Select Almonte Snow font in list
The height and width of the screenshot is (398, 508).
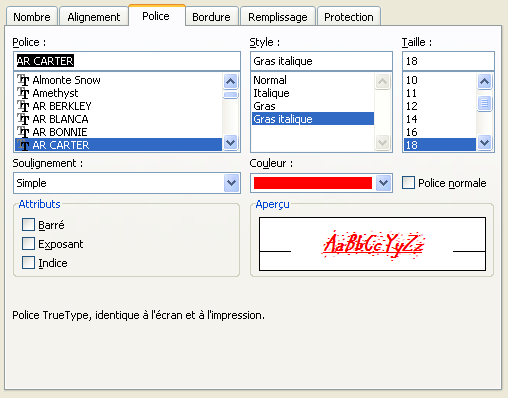(x=118, y=80)
